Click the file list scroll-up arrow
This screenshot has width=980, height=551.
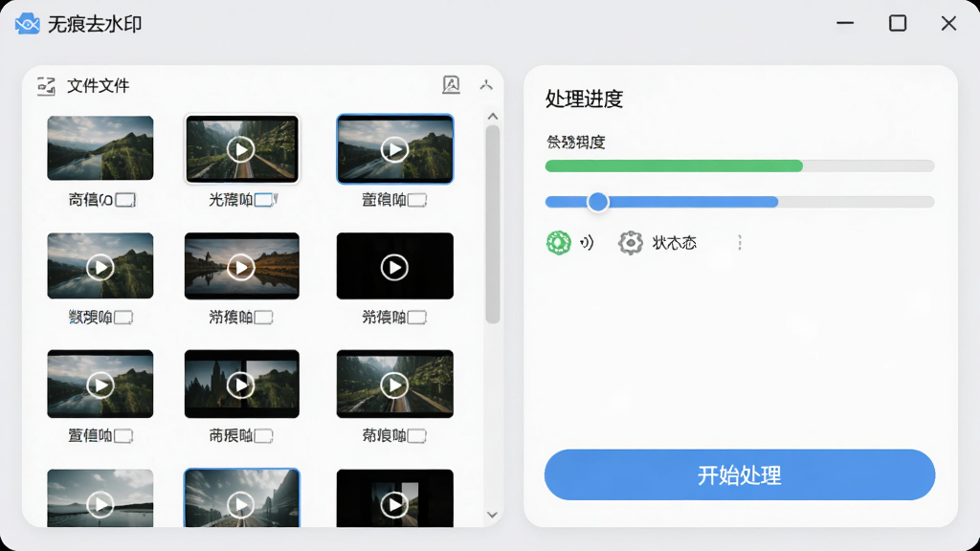coord(493,116)
